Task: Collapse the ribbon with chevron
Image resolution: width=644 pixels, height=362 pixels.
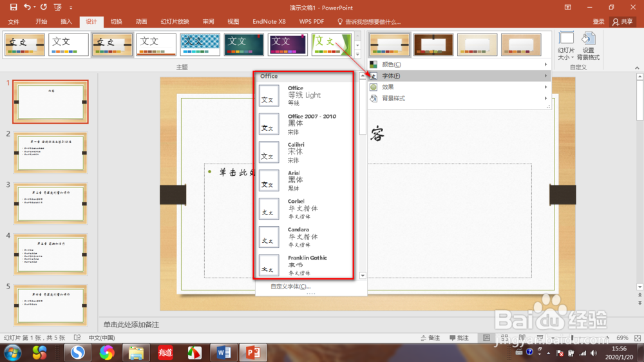Action: point(637,68)
